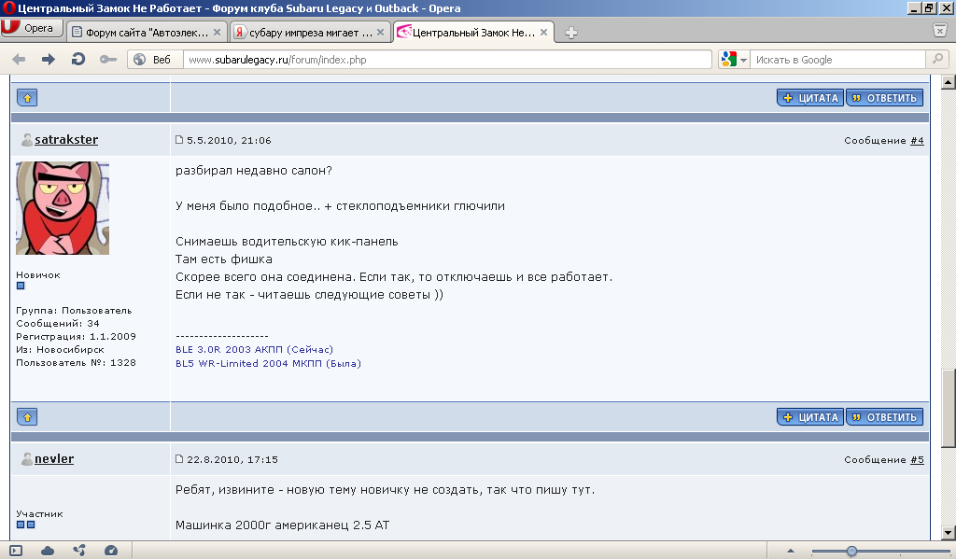Screen dimensions: 956x560
Task: Click ЦИТАТА in the topmost post footer
Action: [810, 97]
